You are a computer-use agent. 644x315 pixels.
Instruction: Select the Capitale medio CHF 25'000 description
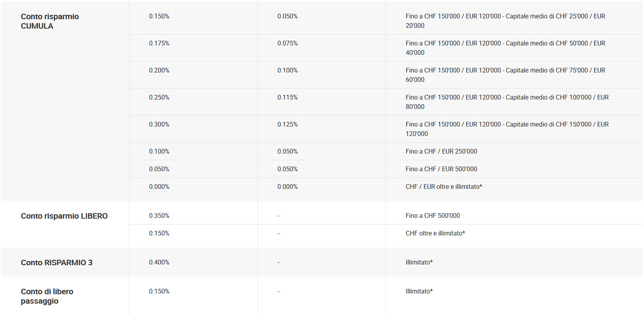coord(505,21)
